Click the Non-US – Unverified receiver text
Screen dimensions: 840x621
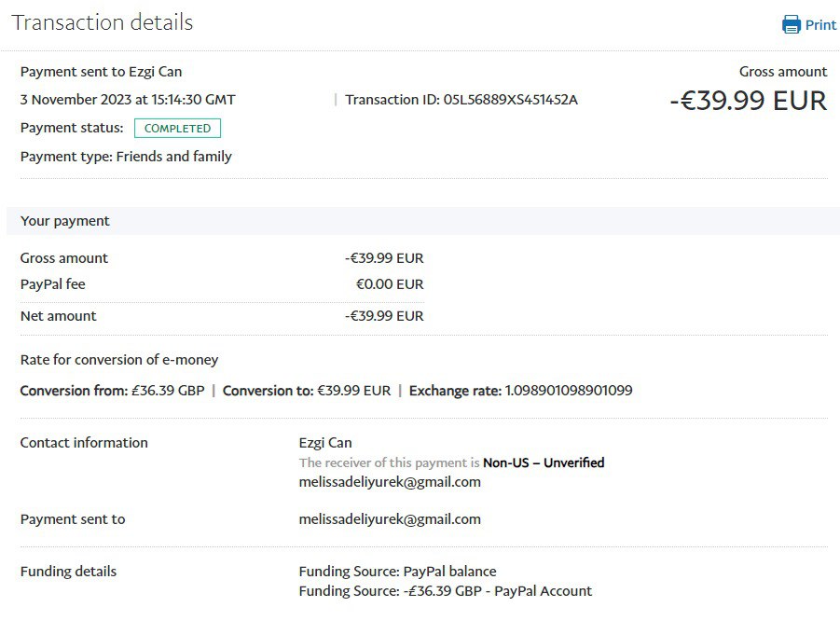click(x=544, y=462)
